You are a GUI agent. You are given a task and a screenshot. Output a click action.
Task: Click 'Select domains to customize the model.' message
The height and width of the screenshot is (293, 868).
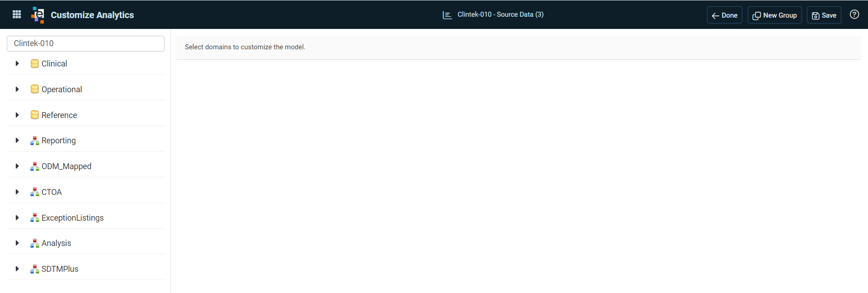pyautogui.click(x=245, y=47)
